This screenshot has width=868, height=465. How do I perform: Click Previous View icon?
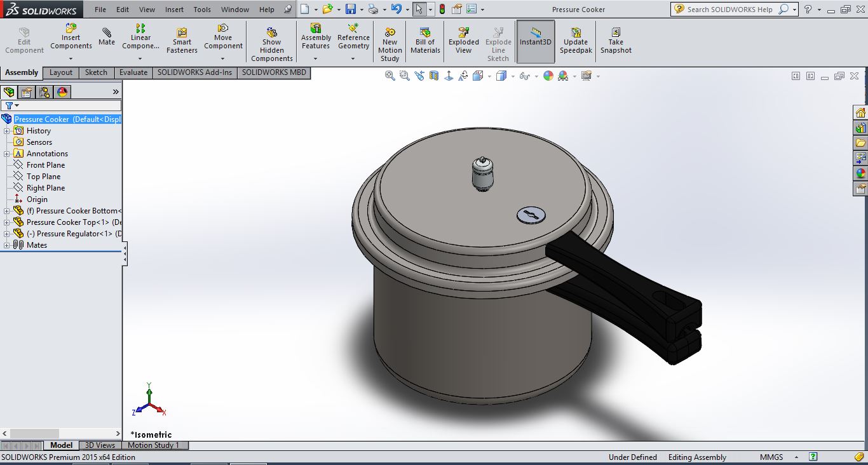coord(419,76)
